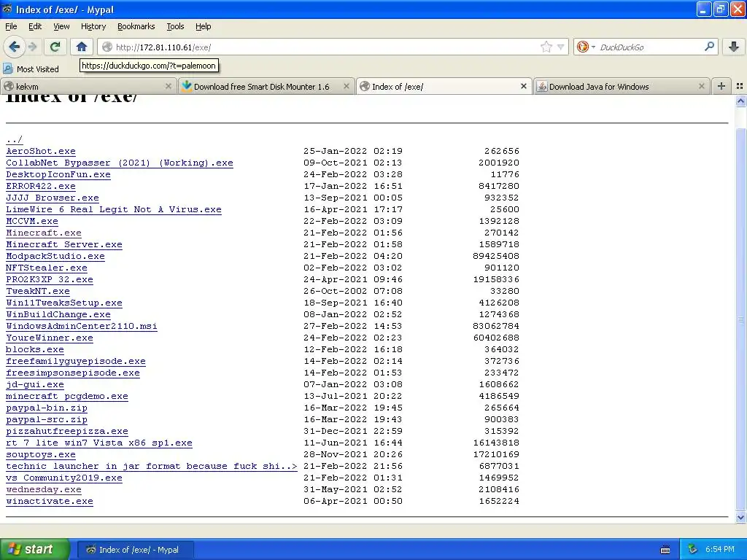747x560 pixels.
Task: Click LimeWire 6 Real Legit Not A Virus.exe
Action: pyautogui.click(x=114, y=209)
